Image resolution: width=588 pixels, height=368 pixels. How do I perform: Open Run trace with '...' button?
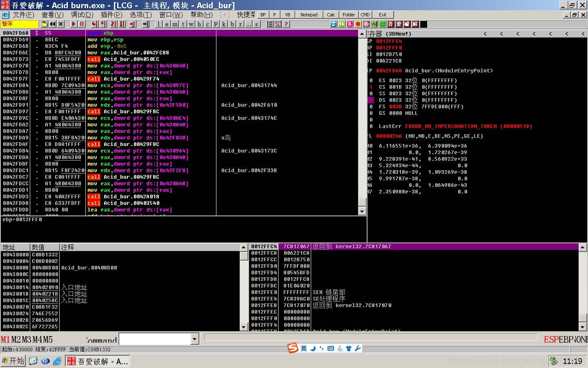pos(248,24)
